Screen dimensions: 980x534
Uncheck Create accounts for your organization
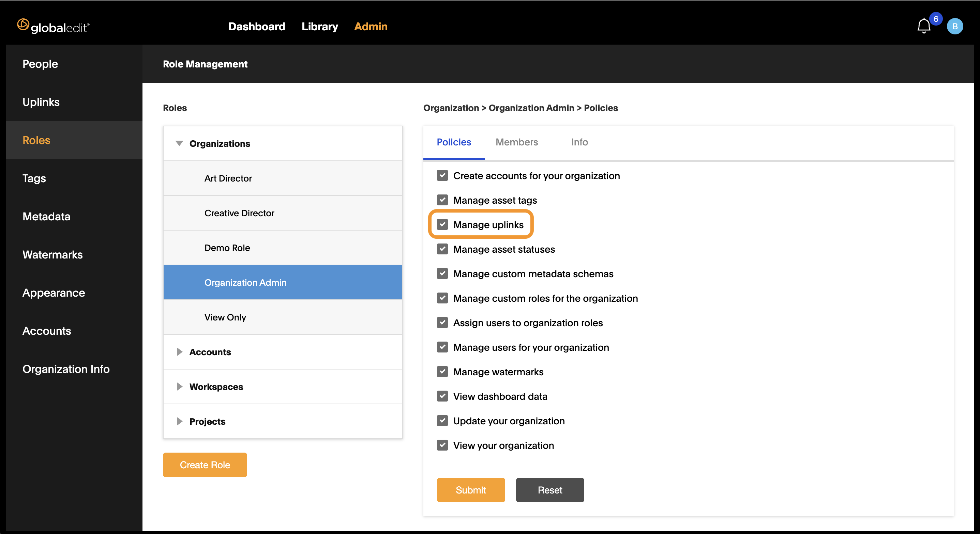pos(442,176)
